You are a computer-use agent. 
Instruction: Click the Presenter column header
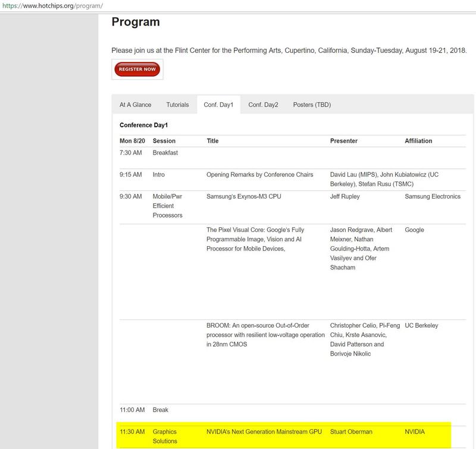coord(344,141)
